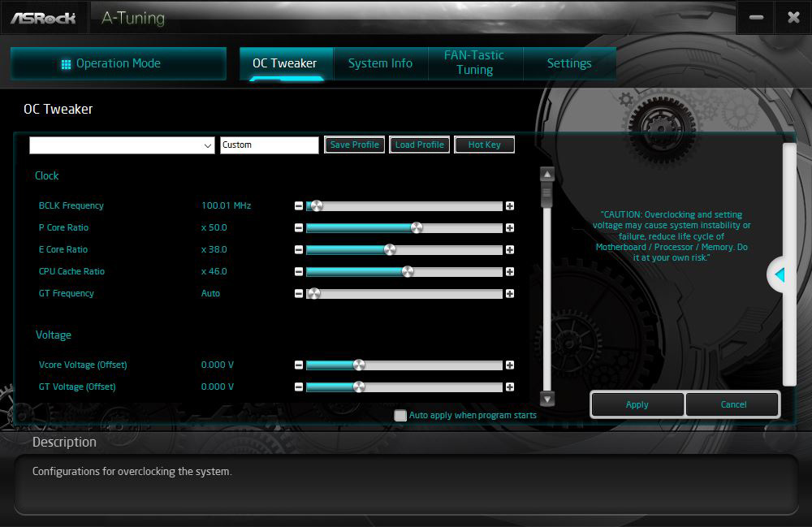The width and height of the screenshot is (812, 527).
Task: Decrease E Core Ratio with minus button
Action: pos(299,249)
